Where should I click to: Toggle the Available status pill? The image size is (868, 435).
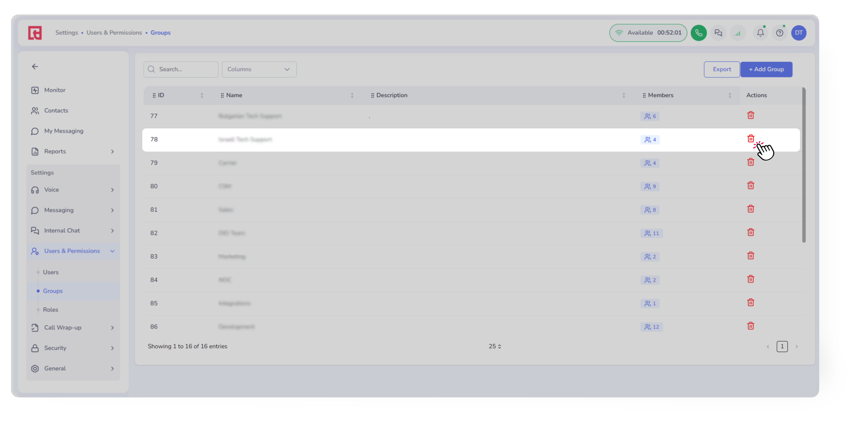(x=648, y=33)
